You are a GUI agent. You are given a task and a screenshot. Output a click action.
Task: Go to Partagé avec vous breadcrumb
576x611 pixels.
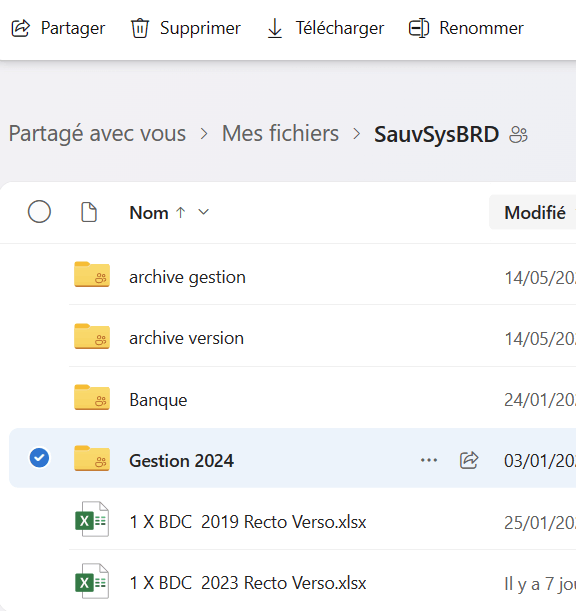(97, 134)
